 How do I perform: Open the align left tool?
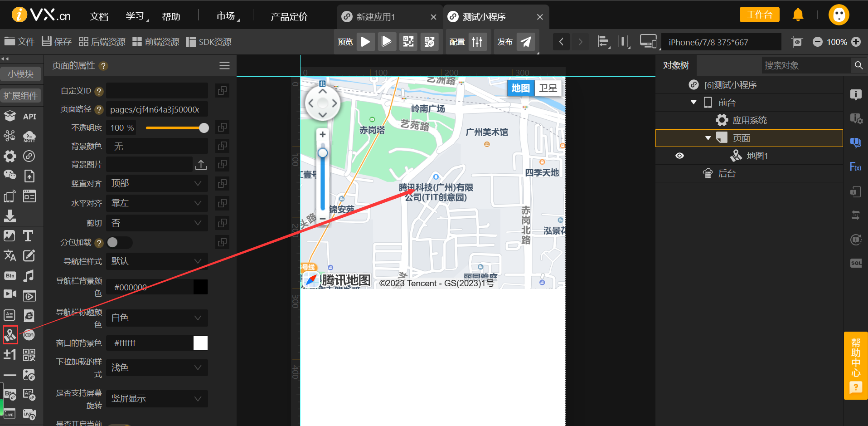click(603, 42)
